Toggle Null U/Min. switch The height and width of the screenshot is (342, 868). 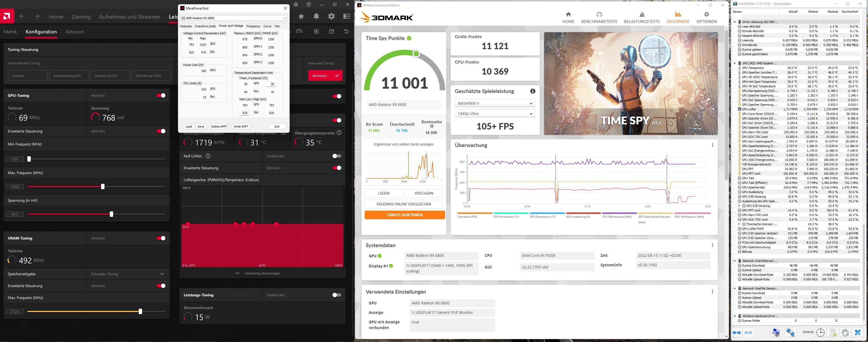pos(337,156)
